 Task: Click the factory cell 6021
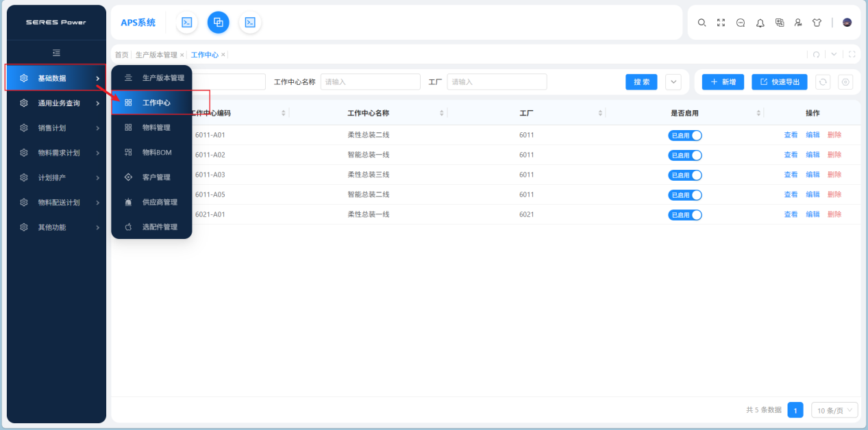point(526,215)
